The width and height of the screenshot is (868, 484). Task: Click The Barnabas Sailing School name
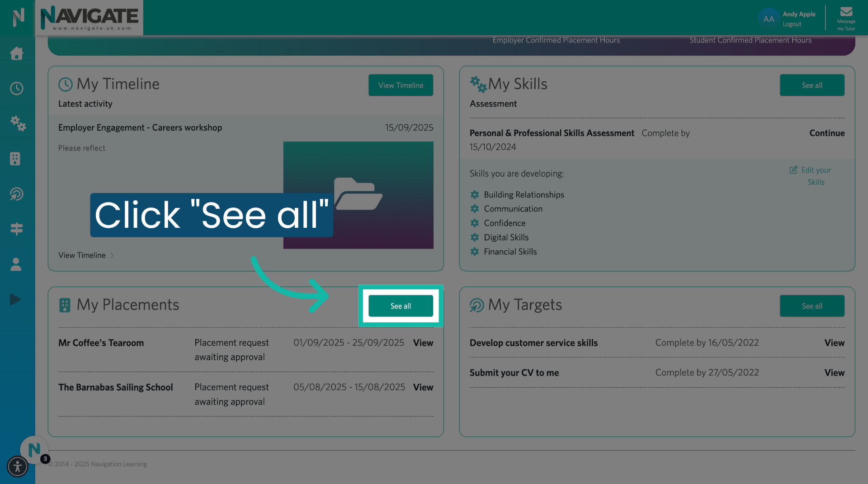coord(115,387)
